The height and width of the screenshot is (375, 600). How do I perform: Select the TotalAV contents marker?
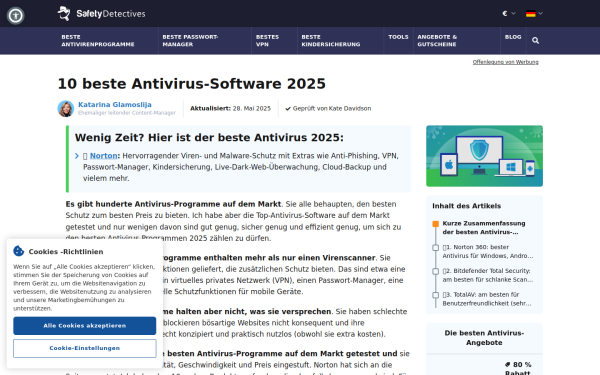tap(435, 295)
